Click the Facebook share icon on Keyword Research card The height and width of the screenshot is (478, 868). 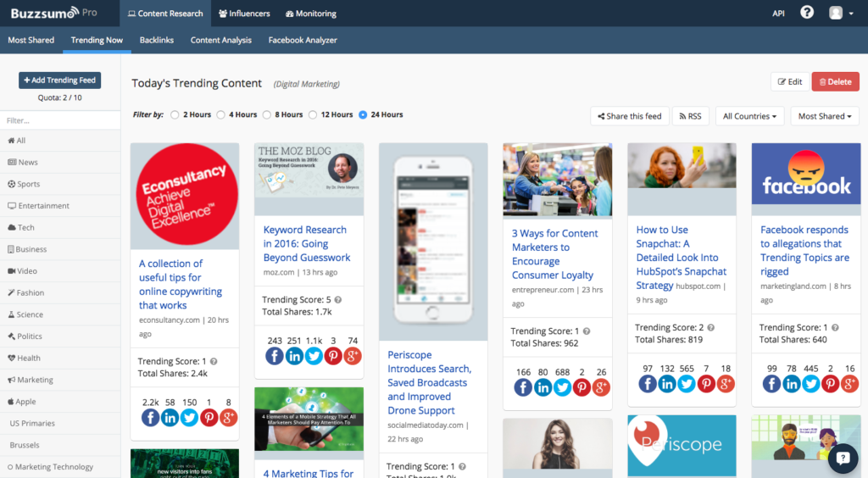click(x=275, y=356)
